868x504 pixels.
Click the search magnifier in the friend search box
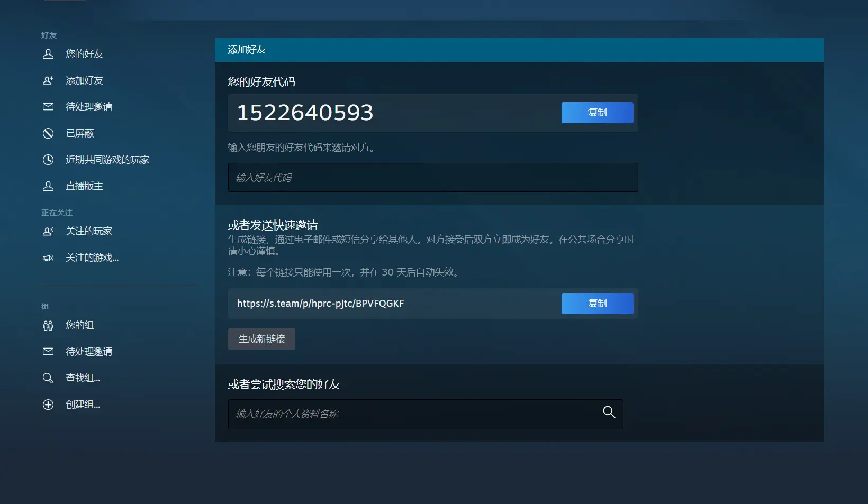[609, 413]
